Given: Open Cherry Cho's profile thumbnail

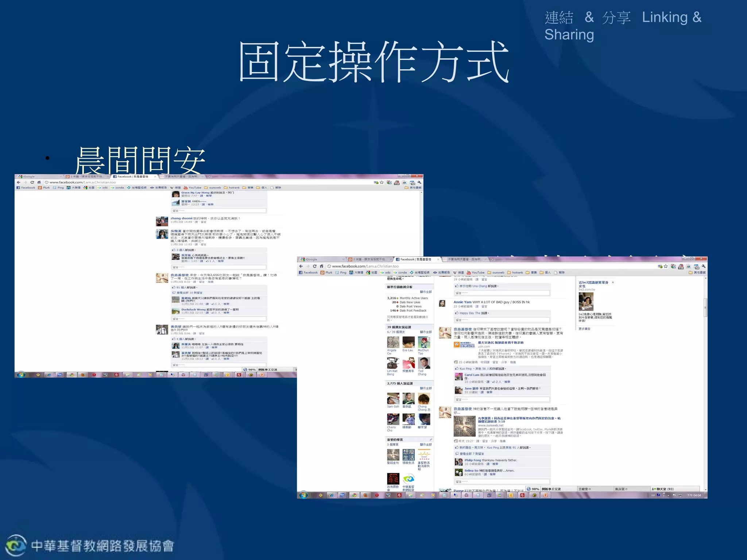Looking at the screenshot, I should pyautogui.click(x=393, y=419).
